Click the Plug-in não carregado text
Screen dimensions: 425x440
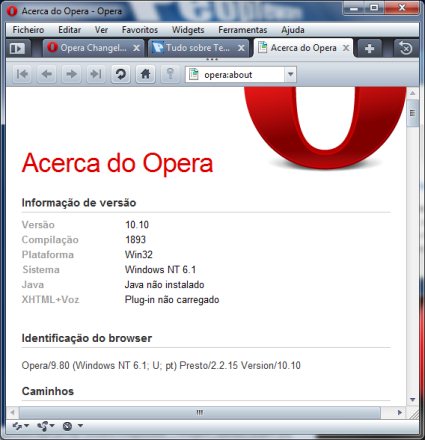pyautogui.click(x=172, y=300)
